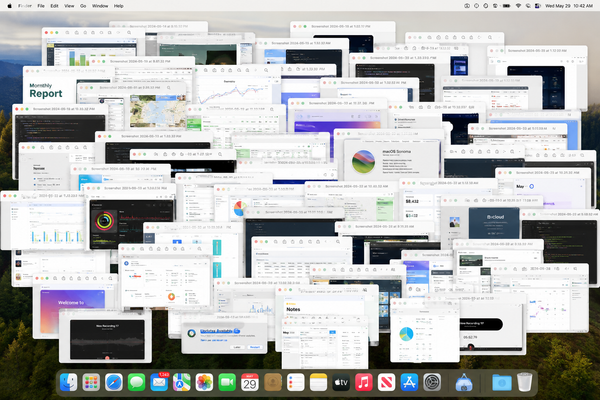Open System Settings from the Dock
The image size is (600, 400).
432,382
